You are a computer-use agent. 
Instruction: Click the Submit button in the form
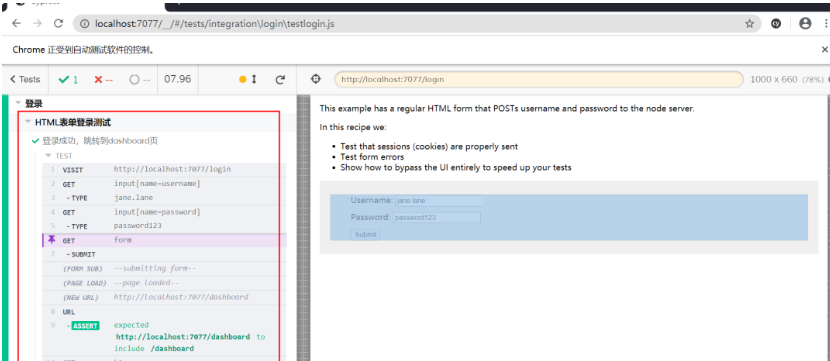[x=365, y=234]
